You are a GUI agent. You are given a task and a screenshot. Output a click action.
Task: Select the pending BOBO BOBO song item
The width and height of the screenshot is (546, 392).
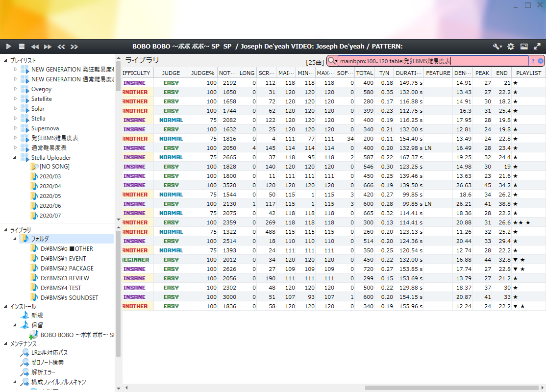pyautogui.click(x=77, y=335)
